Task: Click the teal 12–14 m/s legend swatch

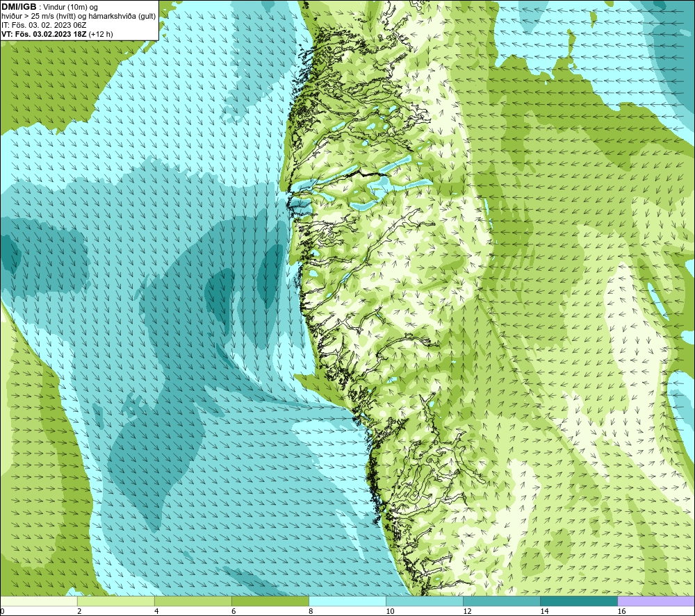Action: tap(502, 601)
